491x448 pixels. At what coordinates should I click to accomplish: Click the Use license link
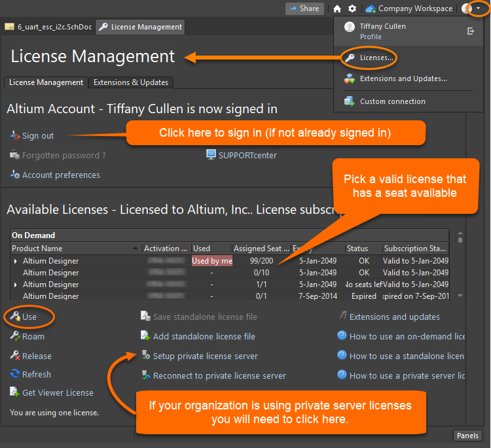[x=29, y=317]
